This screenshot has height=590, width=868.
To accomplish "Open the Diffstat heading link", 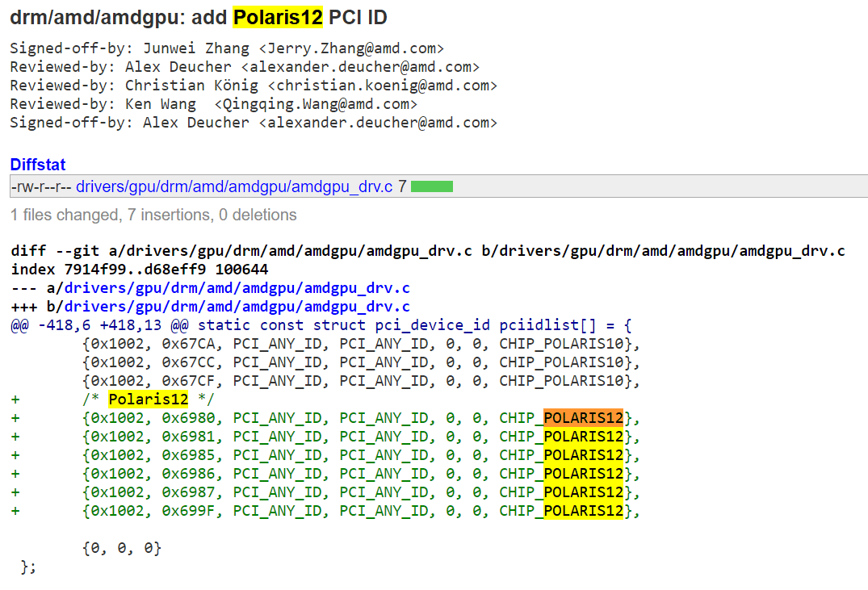I will click(x=38, y=165).
